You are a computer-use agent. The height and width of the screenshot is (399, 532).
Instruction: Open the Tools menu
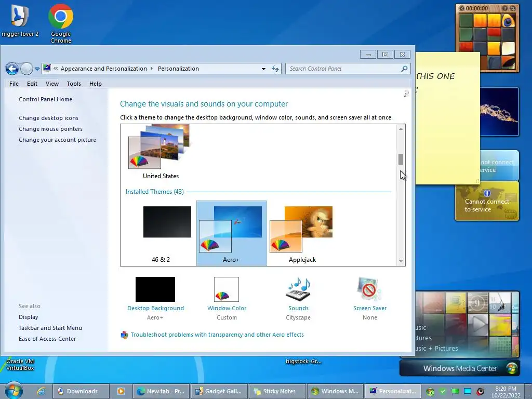[74, 84]
